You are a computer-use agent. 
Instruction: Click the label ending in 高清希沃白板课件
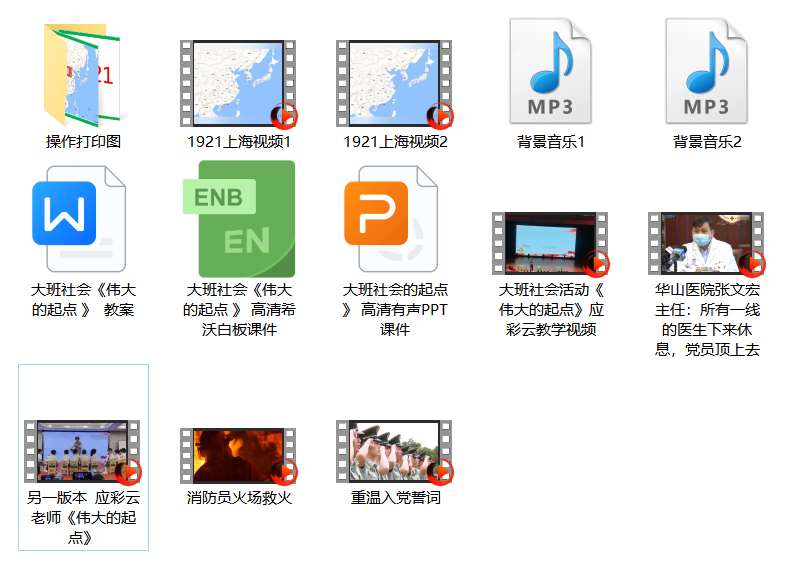239,309
